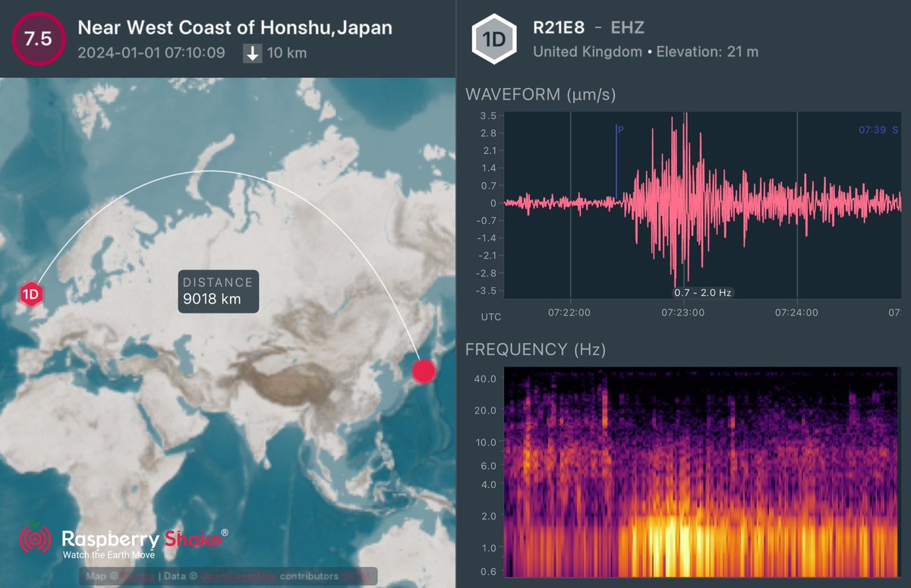Click the 'FREQUENCY (Hz)' heading
The image size is (911, 588).
pos(535,349)
